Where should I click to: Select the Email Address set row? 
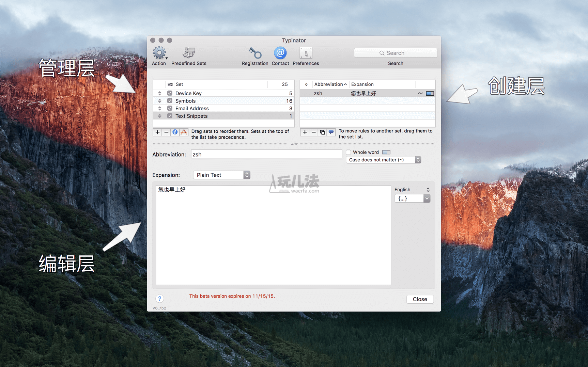coord(223,108)
